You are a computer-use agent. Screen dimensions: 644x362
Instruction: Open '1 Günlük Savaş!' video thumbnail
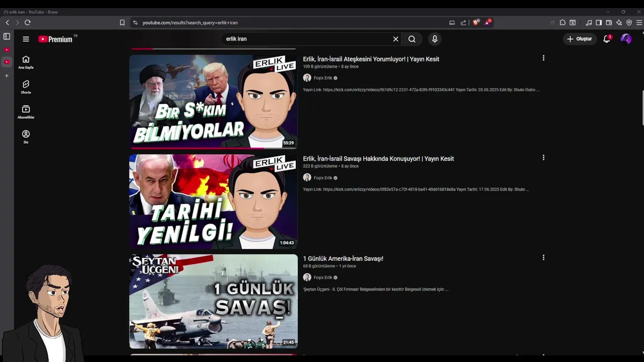coord(213,301)
